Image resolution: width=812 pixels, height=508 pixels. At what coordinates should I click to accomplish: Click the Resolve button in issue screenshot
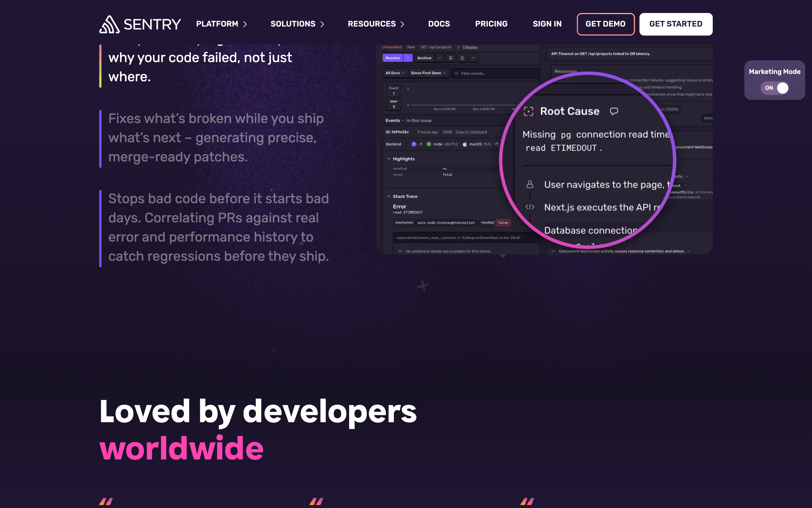(x=392, y=58)
